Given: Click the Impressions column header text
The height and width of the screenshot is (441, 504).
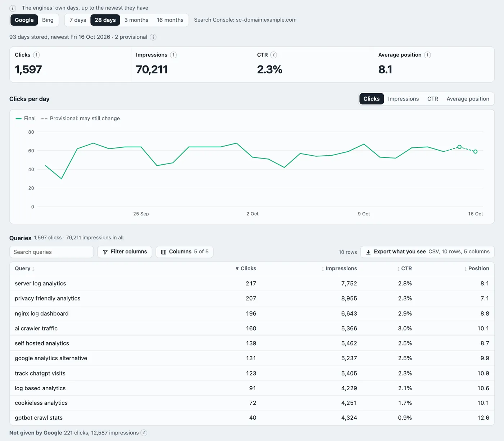Looking at the screenshot, I should click(341, 268).
